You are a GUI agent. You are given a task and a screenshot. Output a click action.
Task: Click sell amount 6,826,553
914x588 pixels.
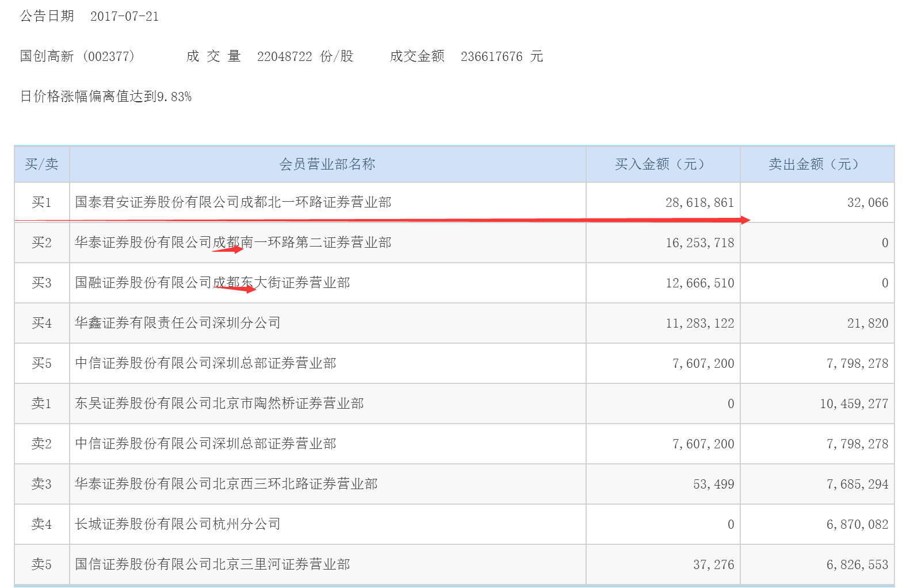[x=858, y=564]
